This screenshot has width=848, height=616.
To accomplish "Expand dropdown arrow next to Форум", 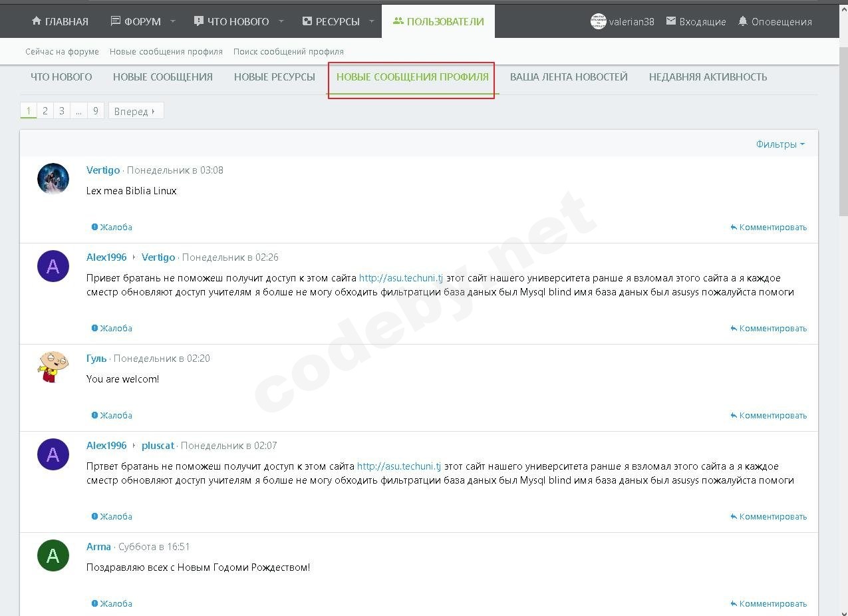I will click(x=172, y=21).
